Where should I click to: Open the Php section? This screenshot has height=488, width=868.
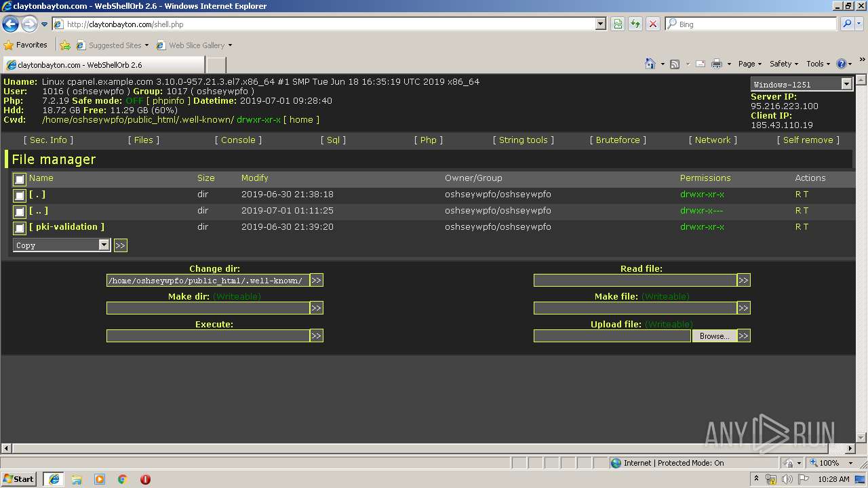tap(429, 140)
